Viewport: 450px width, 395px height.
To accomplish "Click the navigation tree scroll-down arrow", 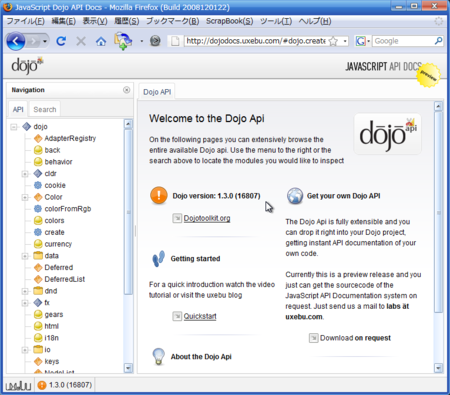I will coord(128,368).
